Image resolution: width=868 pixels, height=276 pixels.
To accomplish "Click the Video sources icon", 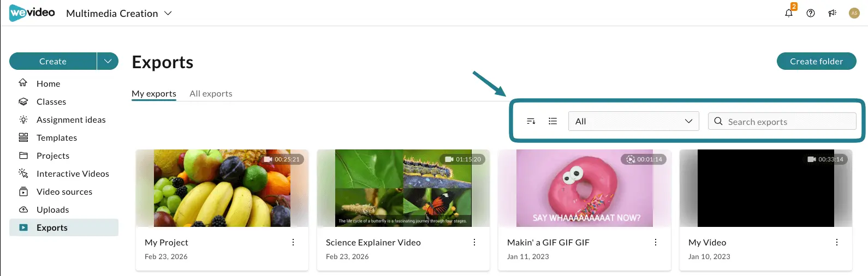I will pyautogui.click(x=23, y=191).
